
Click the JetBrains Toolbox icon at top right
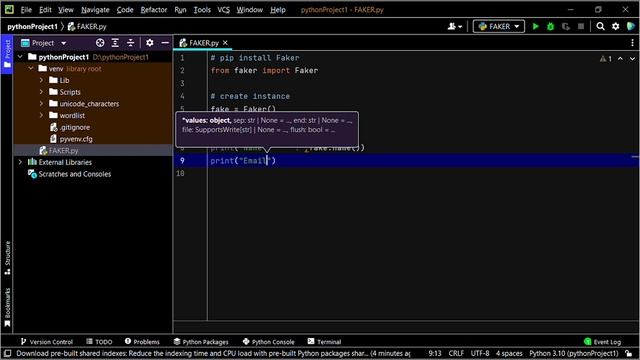click(x=631, y=27)
